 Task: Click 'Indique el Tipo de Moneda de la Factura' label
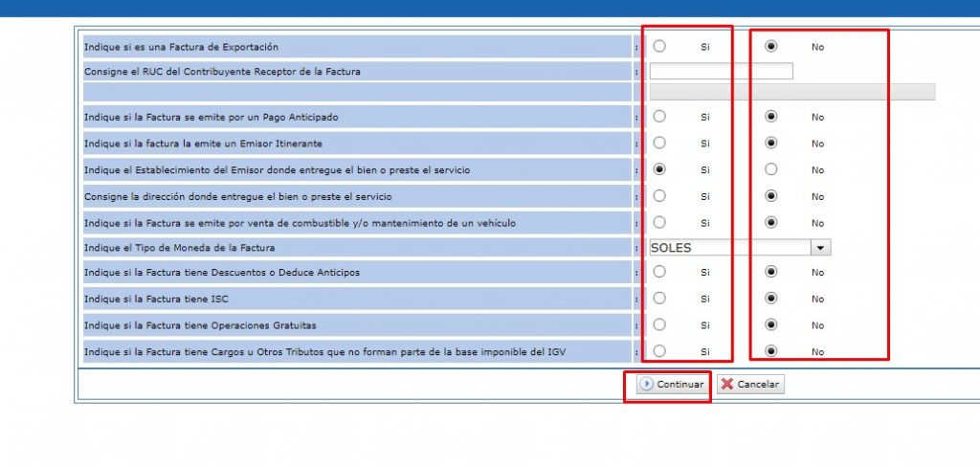[179, 248]
